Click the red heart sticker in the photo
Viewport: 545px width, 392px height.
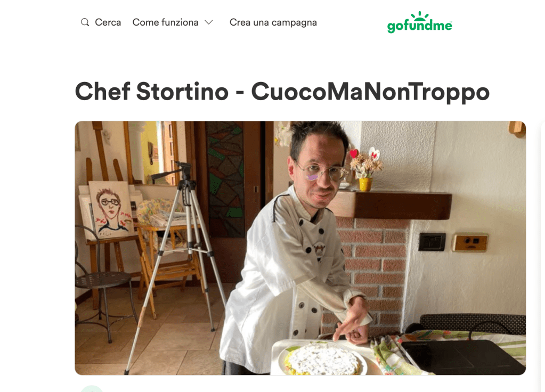354,153
